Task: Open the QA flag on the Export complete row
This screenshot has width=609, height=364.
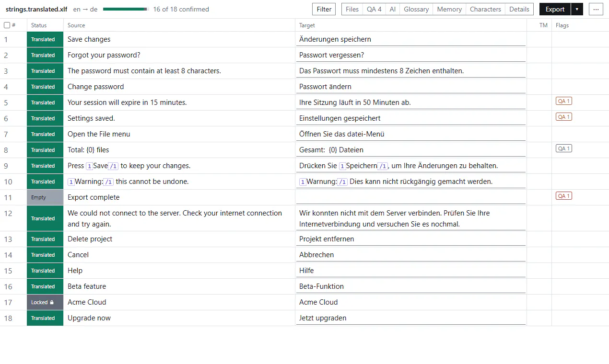Action: [x=564, y=196]
